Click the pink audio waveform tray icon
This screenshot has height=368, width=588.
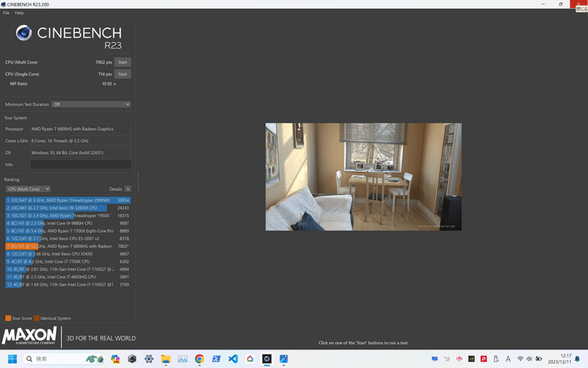[459, 359]
